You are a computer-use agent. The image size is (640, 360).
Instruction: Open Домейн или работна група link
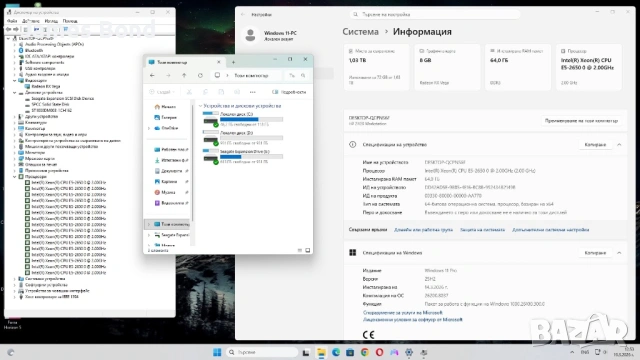pos(423,230)
